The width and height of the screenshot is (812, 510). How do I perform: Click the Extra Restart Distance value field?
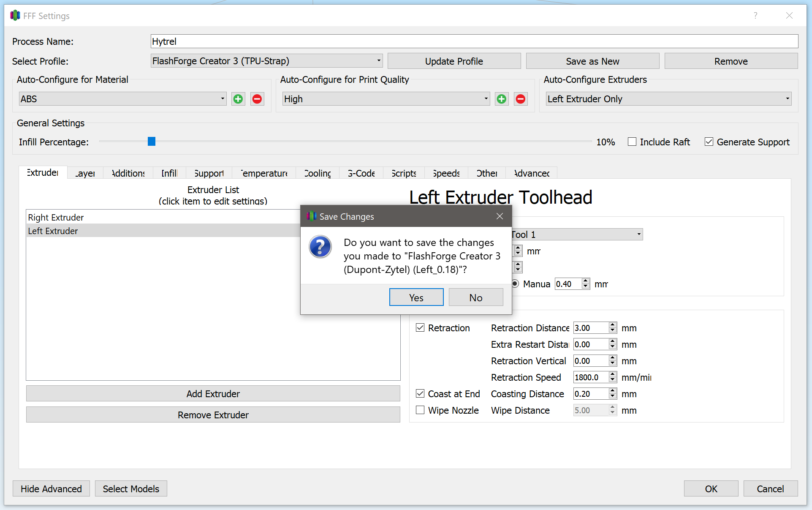click(x=591, y=344)
